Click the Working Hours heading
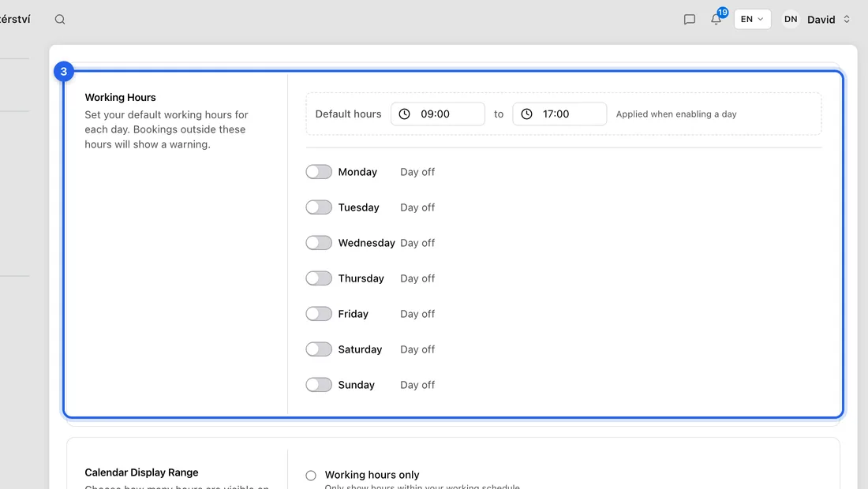The width and height of the screenshot is (868, 489). click(x=120, y=97)
